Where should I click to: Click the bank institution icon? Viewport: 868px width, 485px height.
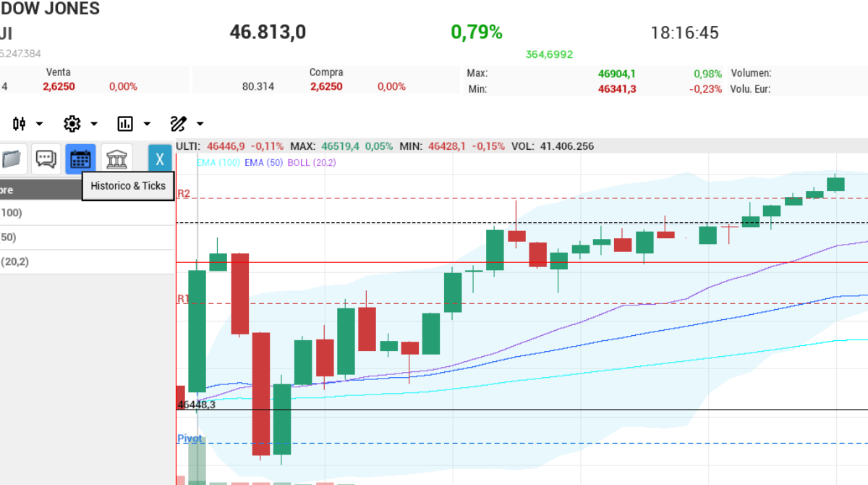[x=116, y=159]
